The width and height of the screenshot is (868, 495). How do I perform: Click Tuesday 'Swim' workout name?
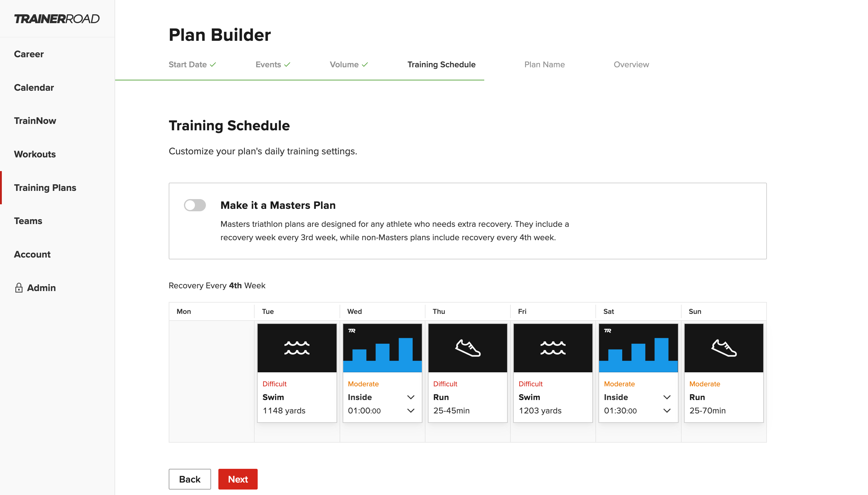[273, 397]
